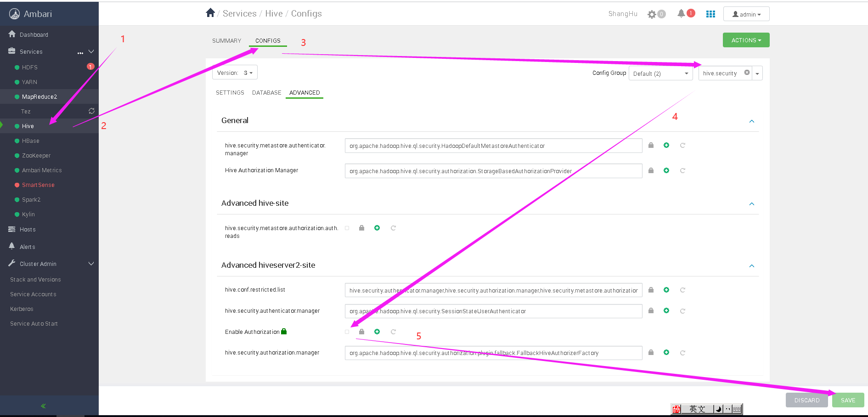Switch to the SETTINGS sub-tab
868x417 pixels.
coord(230,92)
